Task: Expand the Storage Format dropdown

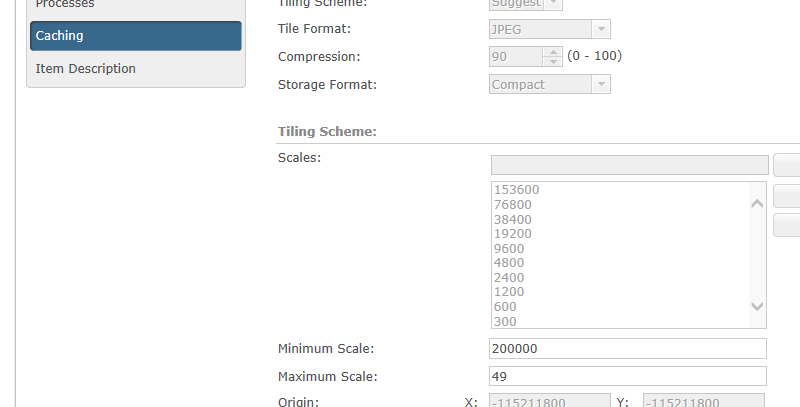Action: point(549,84)
